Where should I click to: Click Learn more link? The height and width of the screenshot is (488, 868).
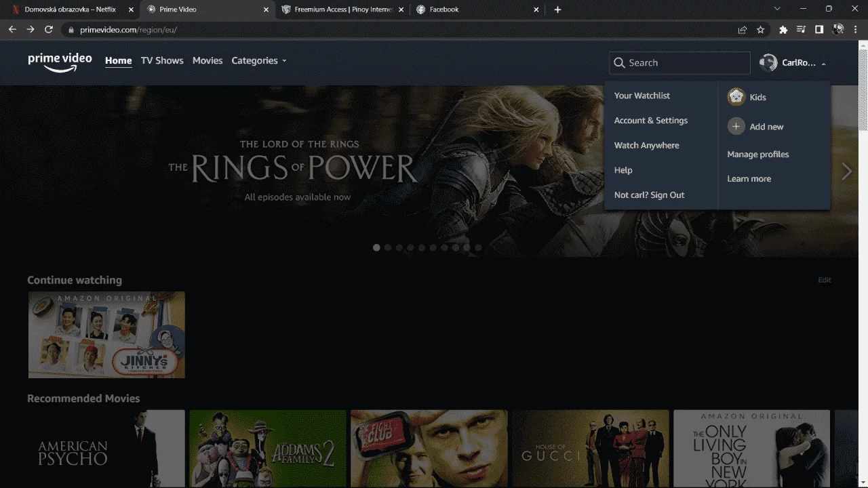749,179
